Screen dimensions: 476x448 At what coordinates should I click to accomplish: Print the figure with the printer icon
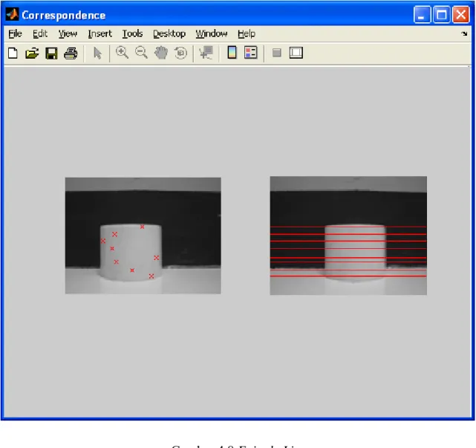[x=71, y=53]
